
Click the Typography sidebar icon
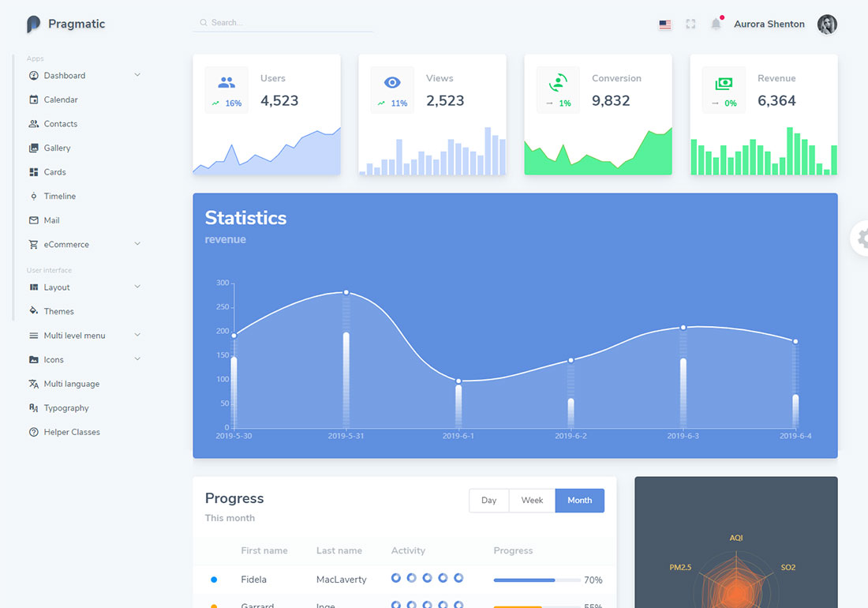click(x=34, y=408)
